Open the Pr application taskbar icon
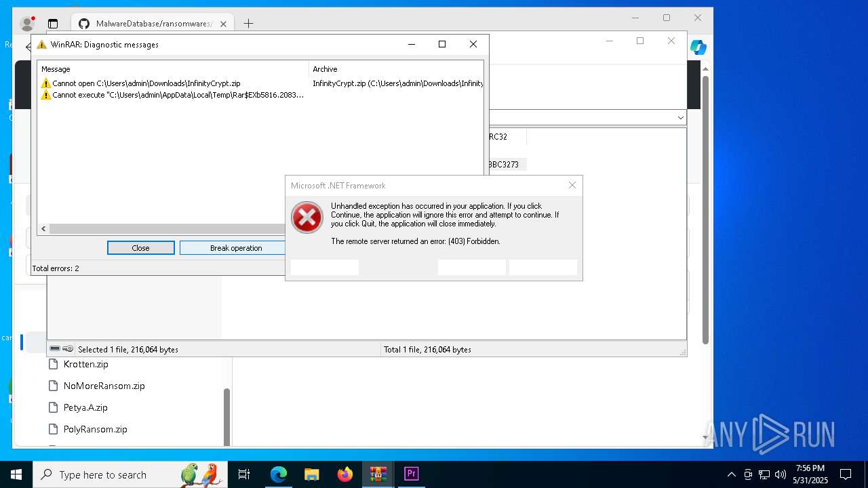 [411, 474]
